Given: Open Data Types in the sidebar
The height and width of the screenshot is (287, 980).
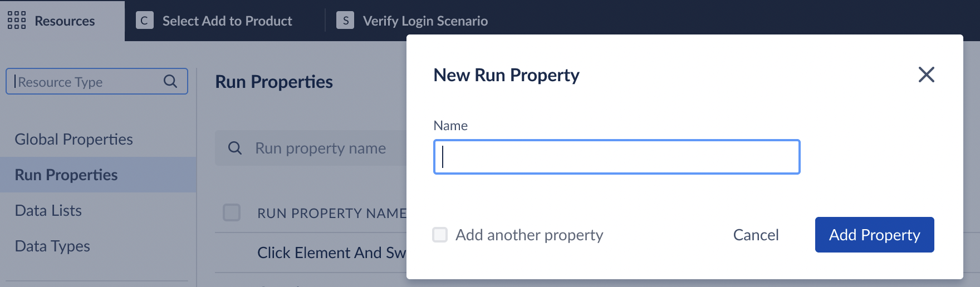Looking at the screenshot, I should (52, 246).
